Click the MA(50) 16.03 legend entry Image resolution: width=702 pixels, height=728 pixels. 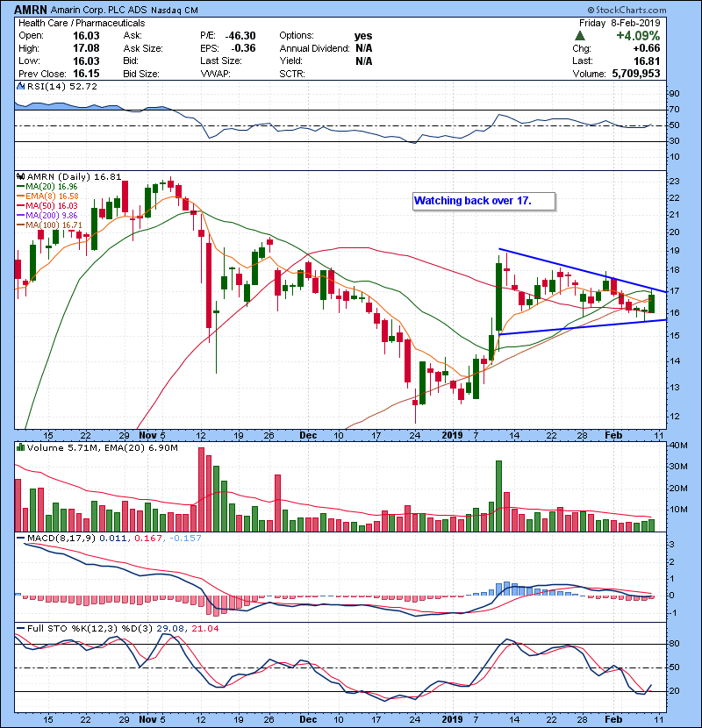47,205
